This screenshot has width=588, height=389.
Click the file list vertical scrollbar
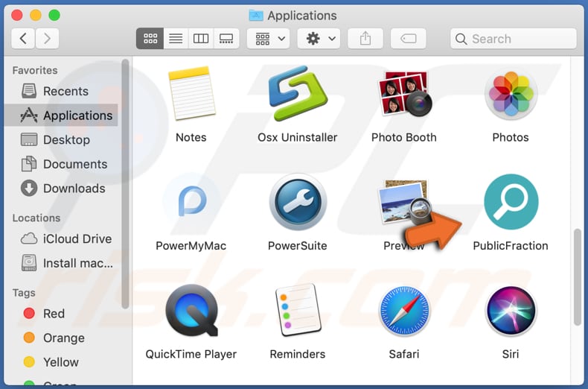click(578, 277)
